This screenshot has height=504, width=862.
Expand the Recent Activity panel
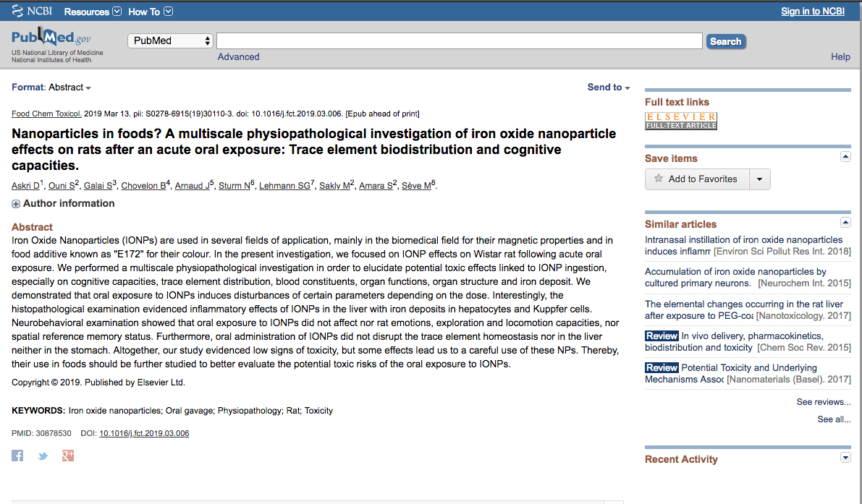tap(845, 457)
